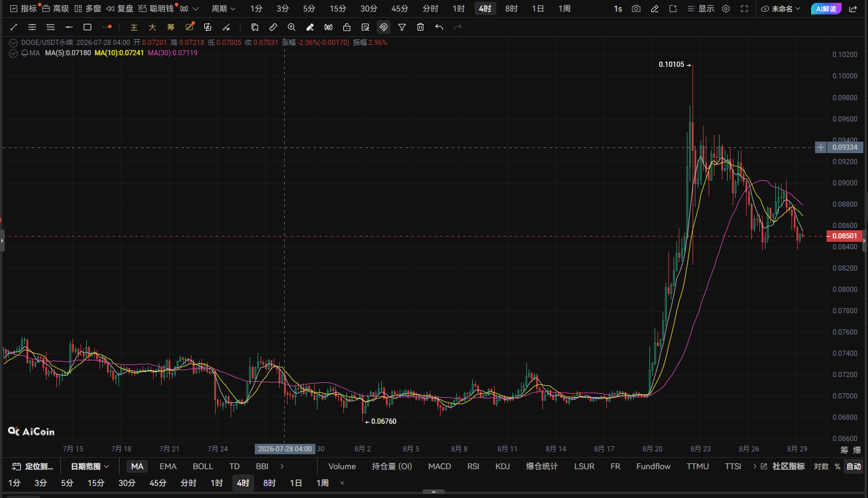Toggle 自动 auto scale
The height and width of the screenshot is (498, 868).
pyautogui.click(x=854, y=466)
